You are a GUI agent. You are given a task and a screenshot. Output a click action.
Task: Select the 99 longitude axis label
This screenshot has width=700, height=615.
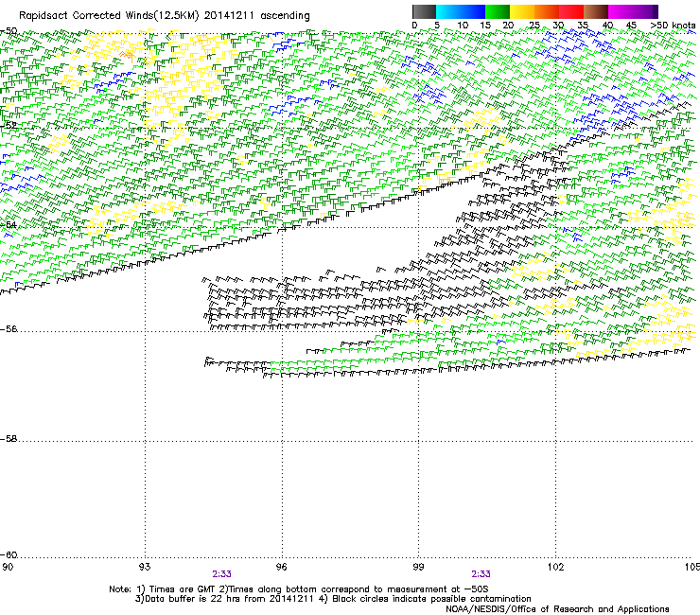(418, 567)
